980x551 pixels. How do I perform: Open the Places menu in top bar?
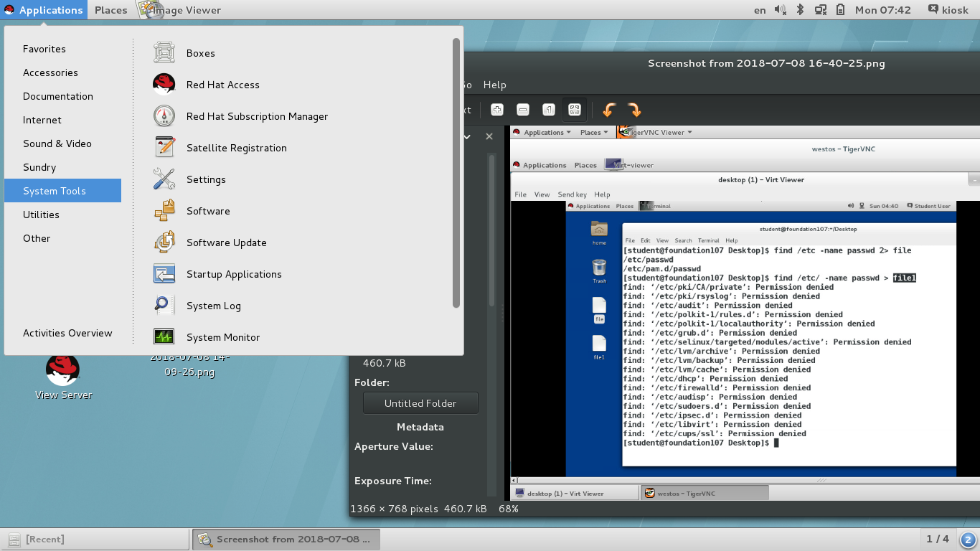point(110,10)
